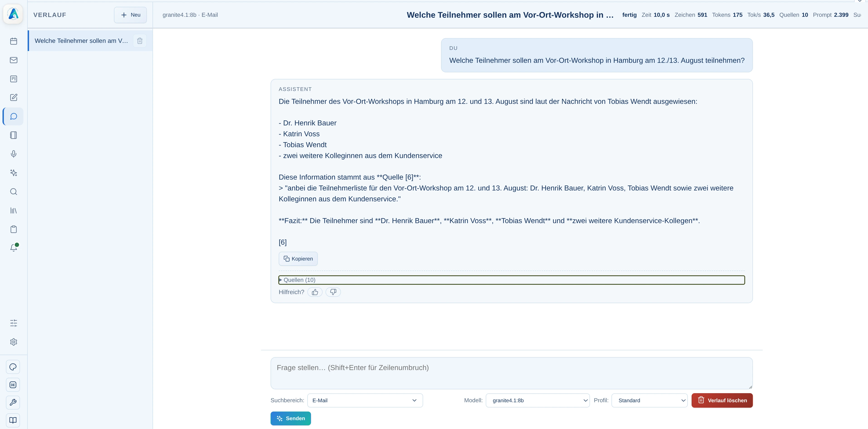Click the "granite4.1:8b · E-Mail" header label
Screen dimensions: 868x429
point(190,15)
